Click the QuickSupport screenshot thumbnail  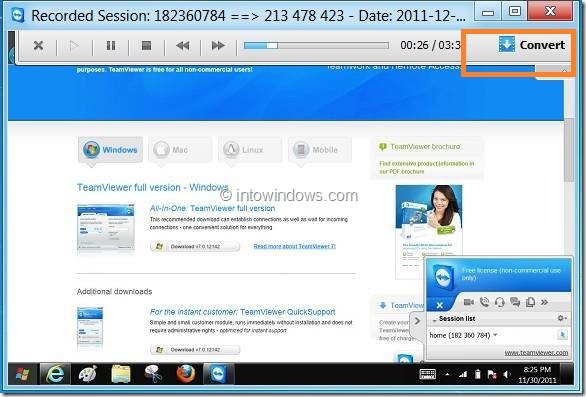[90, 326]
